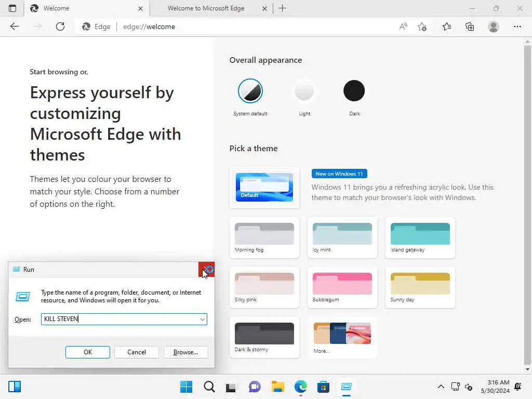Image resolution: width=532 pixels, height=399 pixels.
Task: Click the muted volume tray icon
Action: coord(469,387)
